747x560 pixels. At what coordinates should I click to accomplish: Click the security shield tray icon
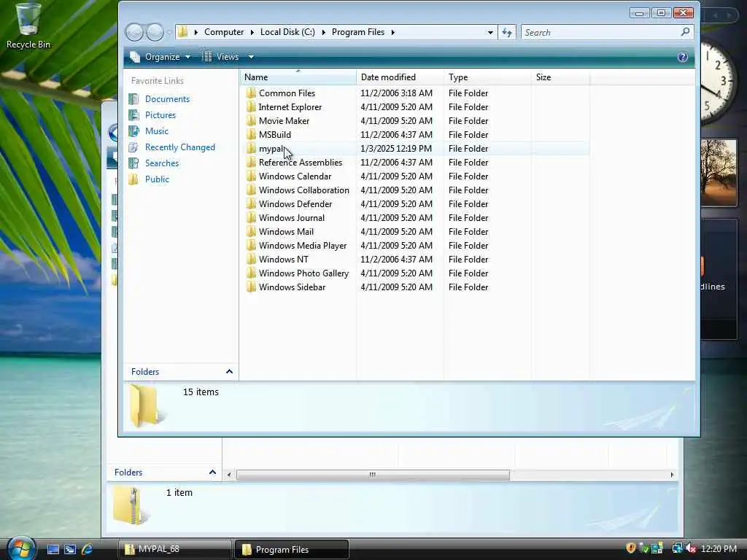[x=631, y=548]
